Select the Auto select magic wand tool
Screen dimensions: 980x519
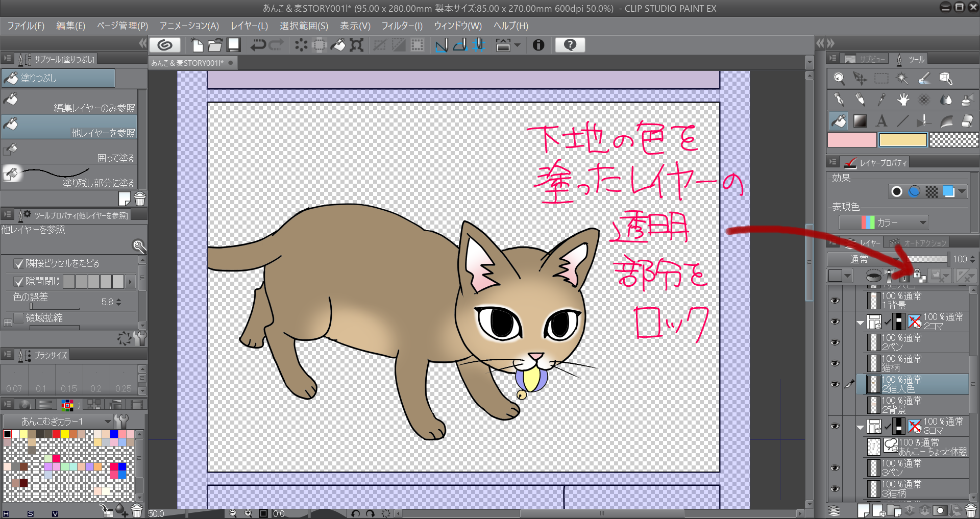(902, 78)
